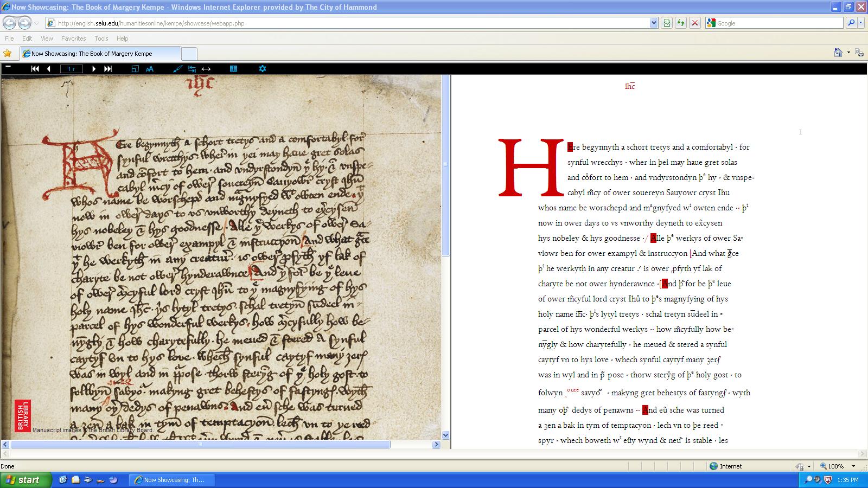
Task: Click the line alignment sync icon
Action: pos(192,69)
